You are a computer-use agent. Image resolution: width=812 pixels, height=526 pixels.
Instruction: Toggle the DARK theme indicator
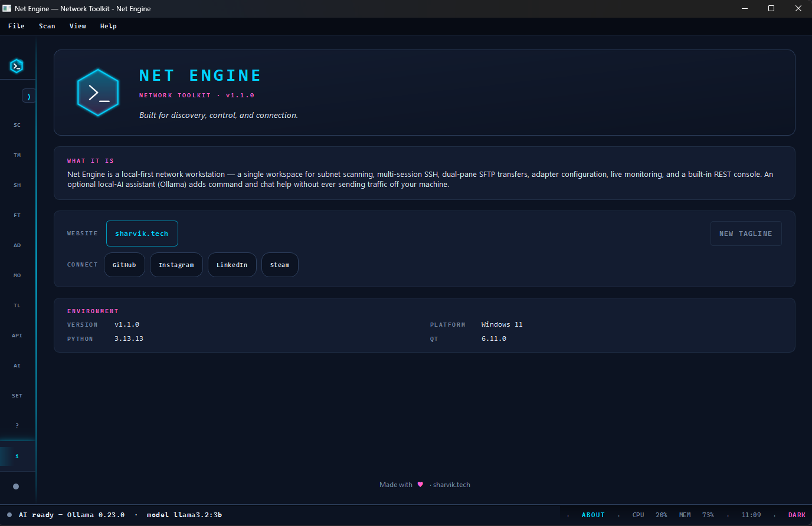pos(797,515)
